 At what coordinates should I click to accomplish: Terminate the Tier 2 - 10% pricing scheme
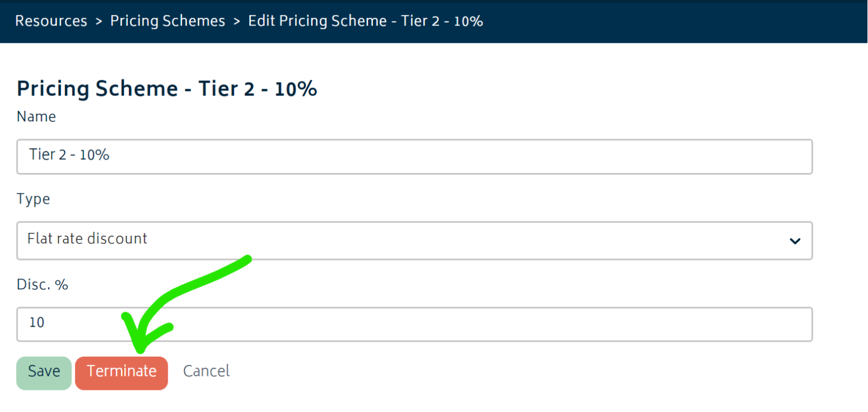point(121,372)
